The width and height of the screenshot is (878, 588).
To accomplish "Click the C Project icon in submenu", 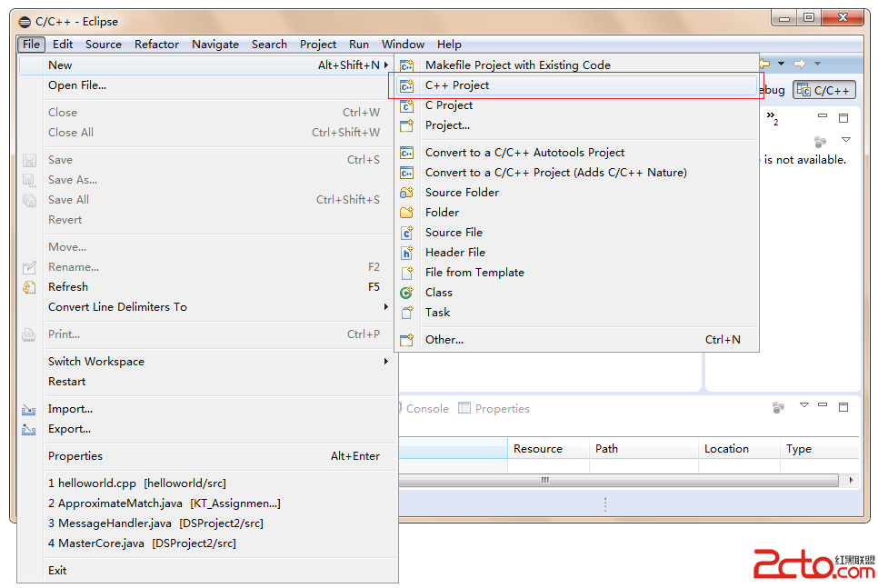I will click(x=407, y=105).
